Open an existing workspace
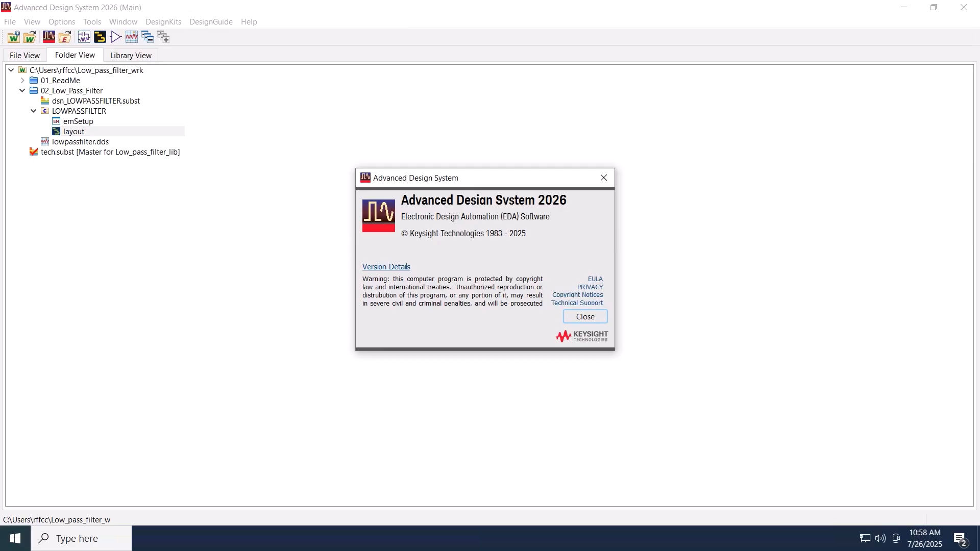This screenshot has width=980, height=551. click(x=30, y=37)
